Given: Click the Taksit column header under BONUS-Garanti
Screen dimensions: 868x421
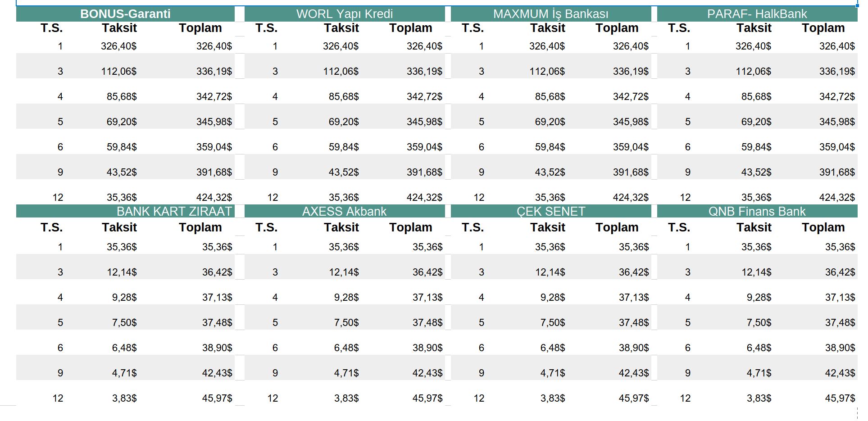Looking at the screenshot, I should 119,28.
